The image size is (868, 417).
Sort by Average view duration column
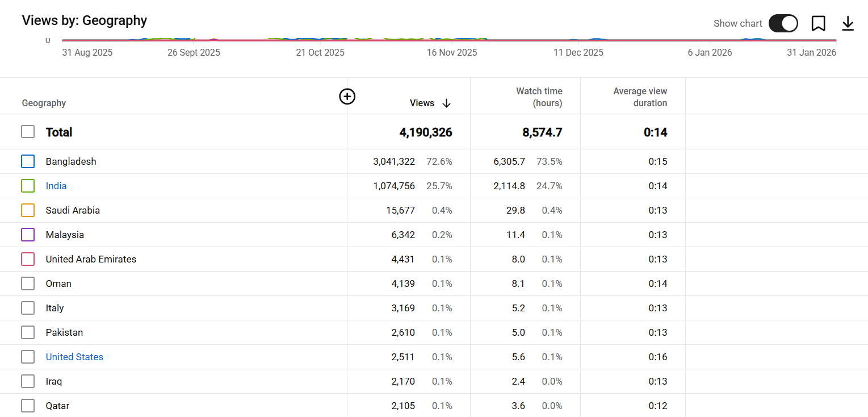click(640, 97)
